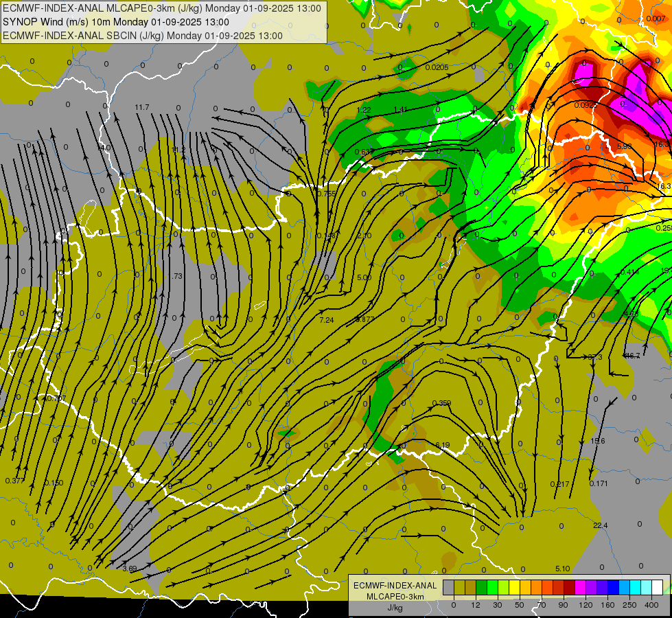
Task: Click the legend title ECMWF-INDEX-ANAL
Action: click(395, 586)
